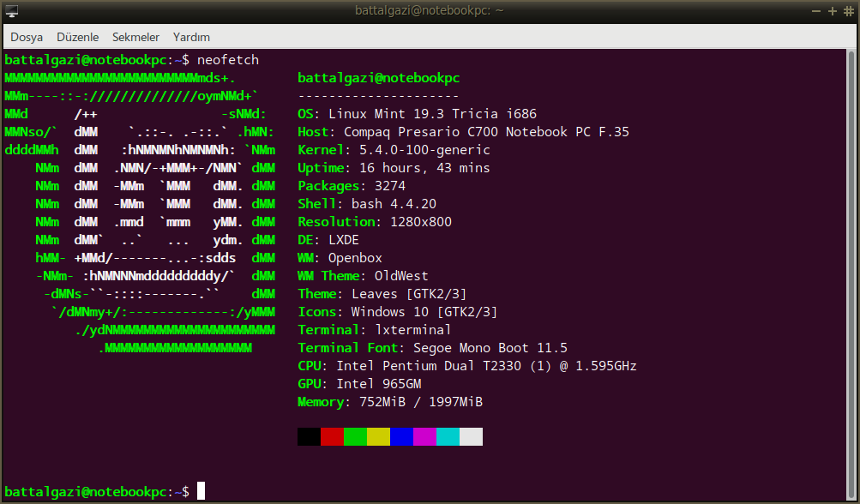Image resolution: width=860 pixels, height=504 pixels.
Task: Click the Shell value 'bash 4.4.20'
Action: (x=394, y=203)
